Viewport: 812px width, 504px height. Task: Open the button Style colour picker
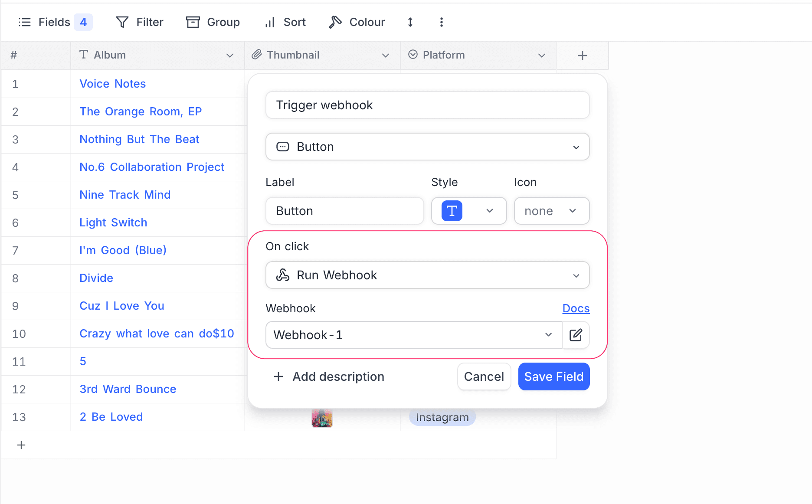coord(468,211)
